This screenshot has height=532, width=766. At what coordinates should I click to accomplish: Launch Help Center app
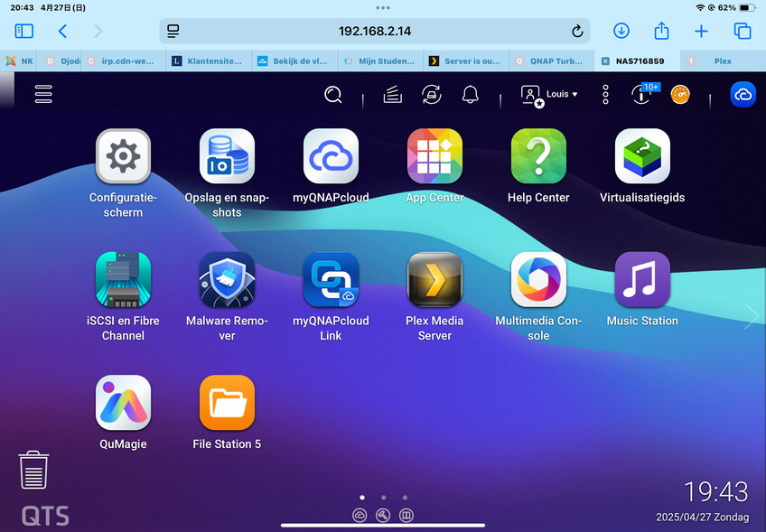538,156
